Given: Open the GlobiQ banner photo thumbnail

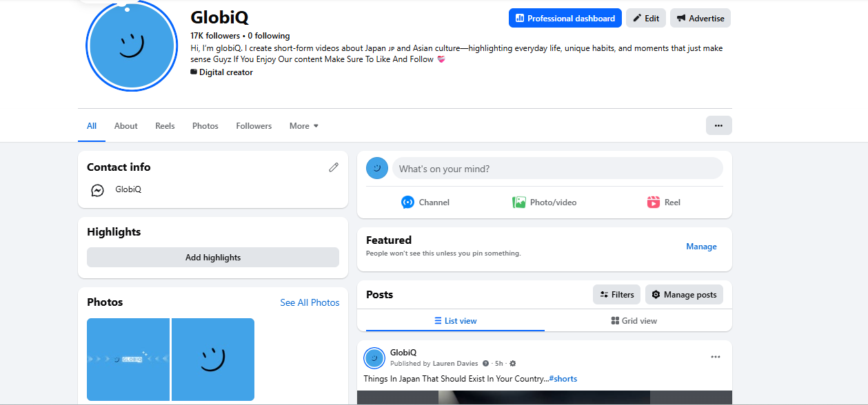Looking at the screenshot, I should [x=128, y=360].
